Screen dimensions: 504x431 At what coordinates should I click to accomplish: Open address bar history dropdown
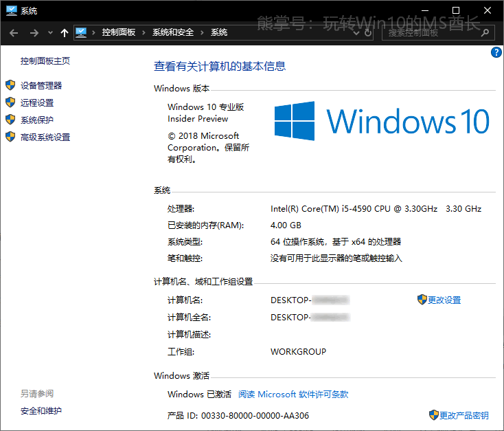click(x=356, y=33)
